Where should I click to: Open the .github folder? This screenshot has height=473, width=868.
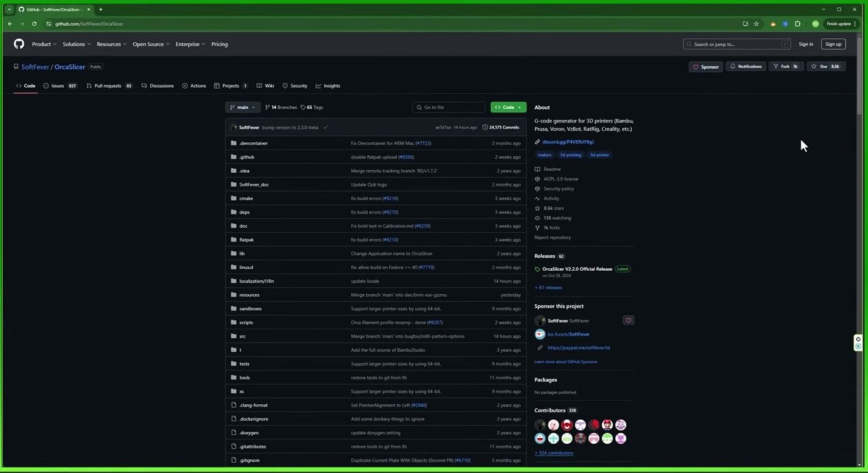click(x=246, y=157)
